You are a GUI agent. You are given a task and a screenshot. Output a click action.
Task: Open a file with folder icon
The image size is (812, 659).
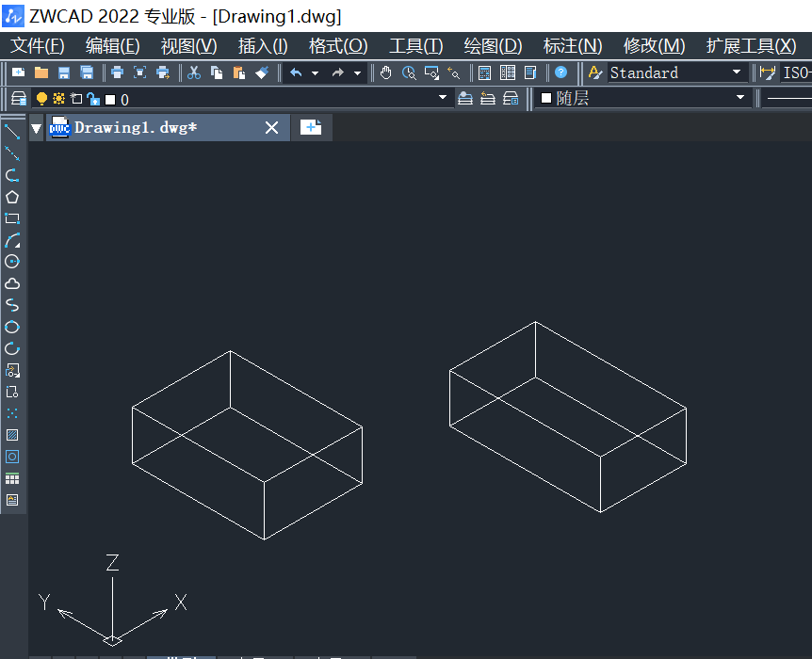41,72
